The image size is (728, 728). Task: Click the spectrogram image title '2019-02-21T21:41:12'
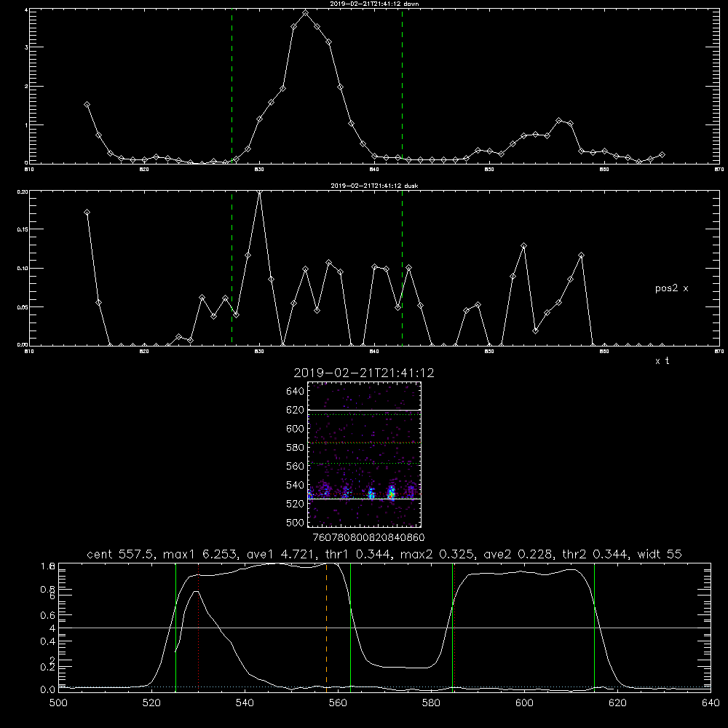point(364,373)
